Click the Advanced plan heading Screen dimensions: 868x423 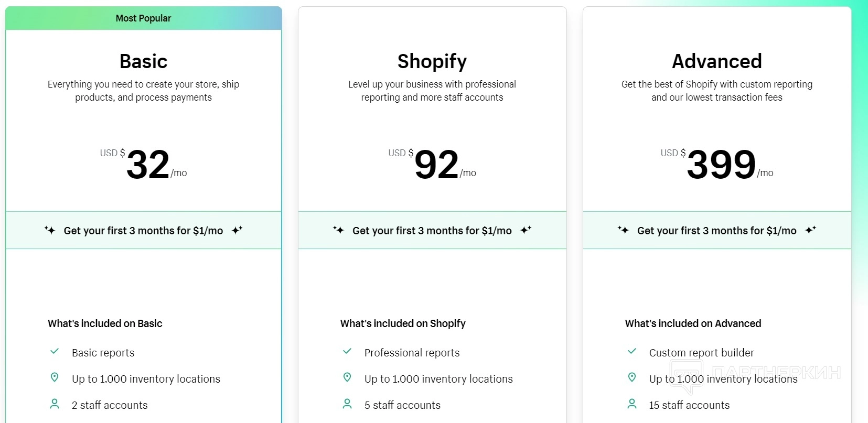point(716,61)
